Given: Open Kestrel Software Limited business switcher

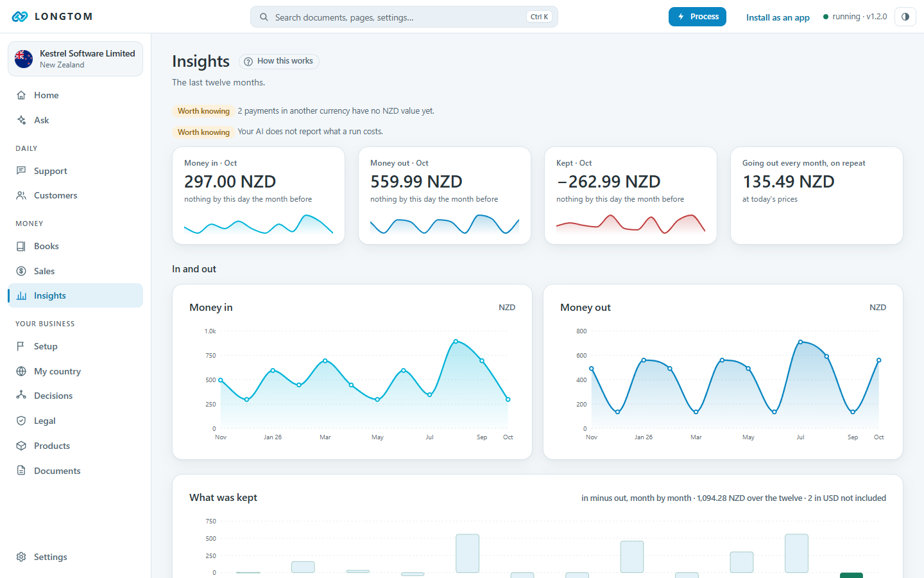Looking at the screenshot, I should (x=75, y=59).
